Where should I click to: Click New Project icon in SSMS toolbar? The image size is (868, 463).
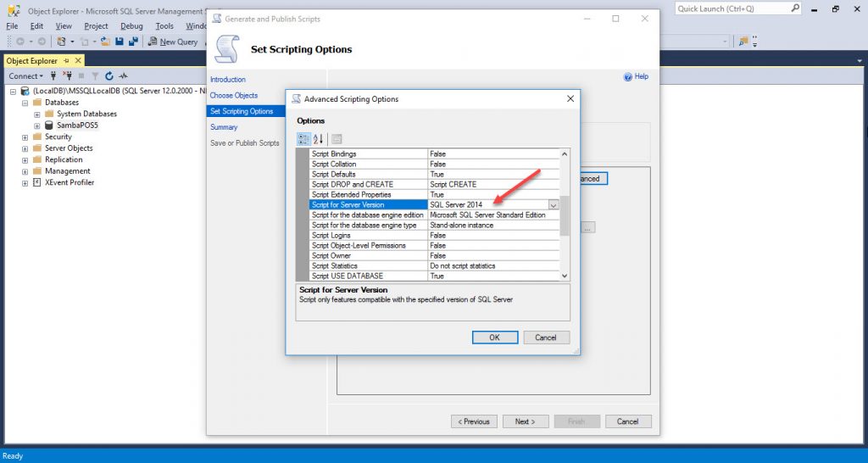[x=61, y=42]
